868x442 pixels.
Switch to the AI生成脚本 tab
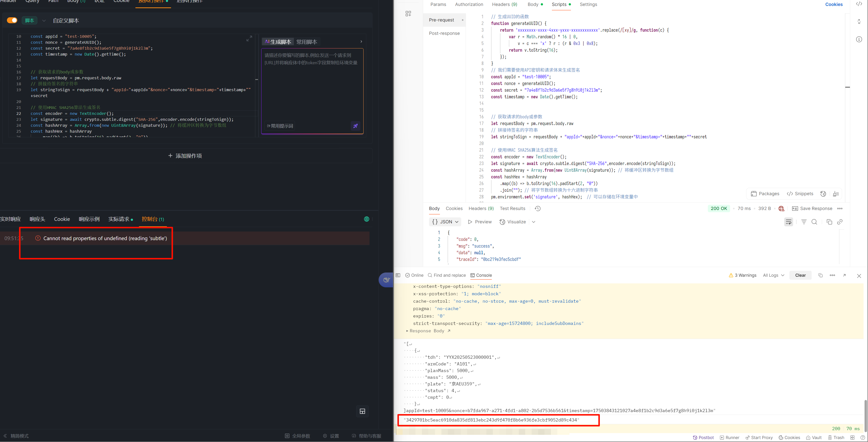coord(278,42)
